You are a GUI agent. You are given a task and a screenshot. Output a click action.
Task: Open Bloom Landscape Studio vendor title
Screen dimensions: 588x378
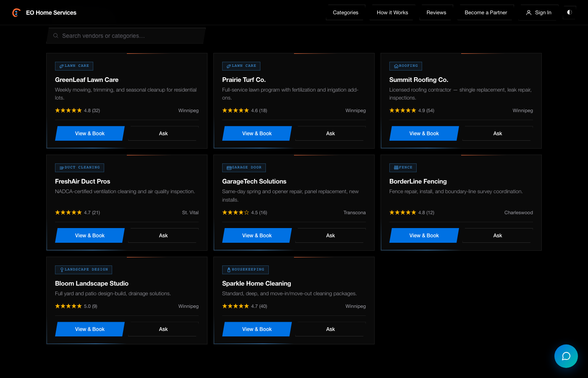[92, 283]
